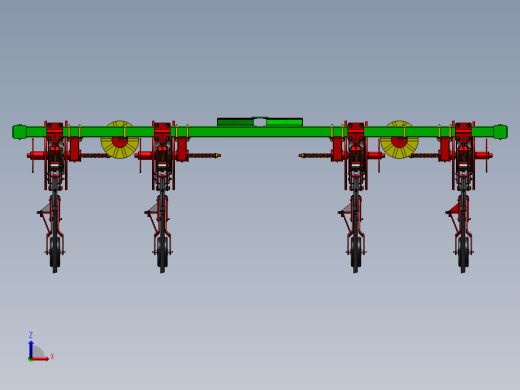Image resolution: width=520 pixels, height=390 pixels.
Task: Select the left green beam end cap
Action: click(19, 132)
